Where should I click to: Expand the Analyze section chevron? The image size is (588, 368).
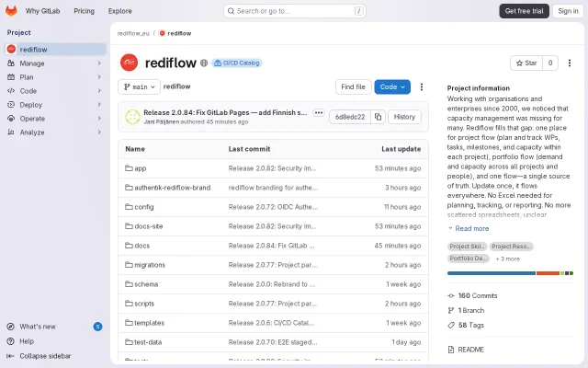pyautogui.click(x=99, y=132)
